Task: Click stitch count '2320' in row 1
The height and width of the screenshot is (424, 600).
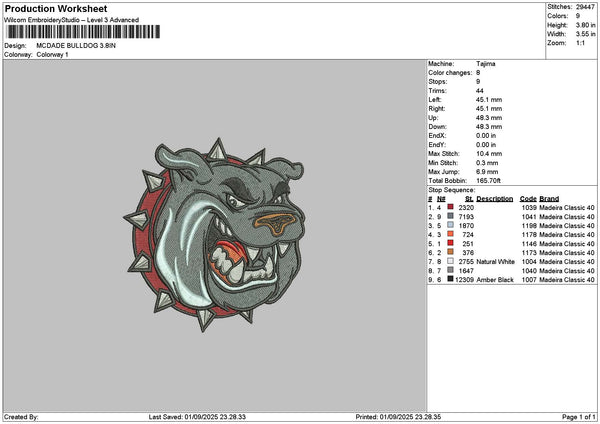Action: [466, 207]
